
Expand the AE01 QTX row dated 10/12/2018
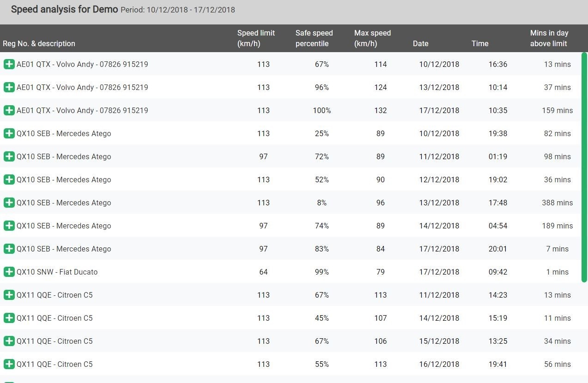pyautogui.click(x=9, y=64)
